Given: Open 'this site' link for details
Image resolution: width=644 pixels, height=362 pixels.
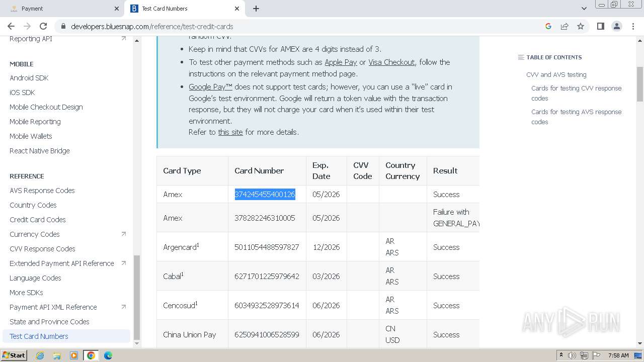Looking at the screenshot, I should [230, 132].
